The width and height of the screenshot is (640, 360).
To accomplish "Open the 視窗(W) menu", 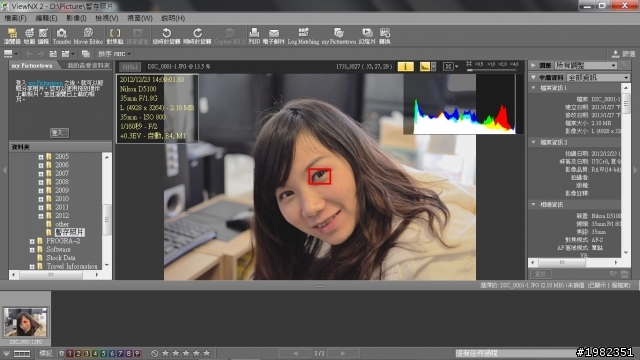I will (x=140, y=18).
